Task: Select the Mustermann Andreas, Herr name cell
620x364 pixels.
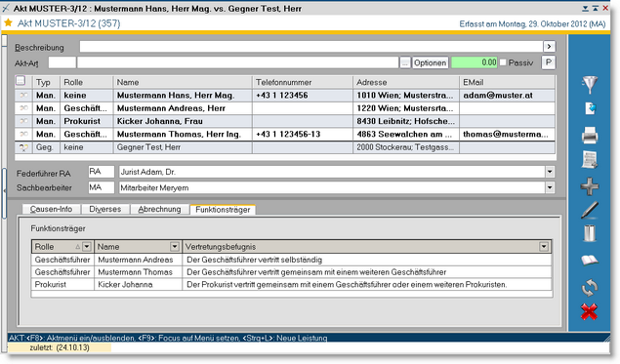Action: coord(183,108)
